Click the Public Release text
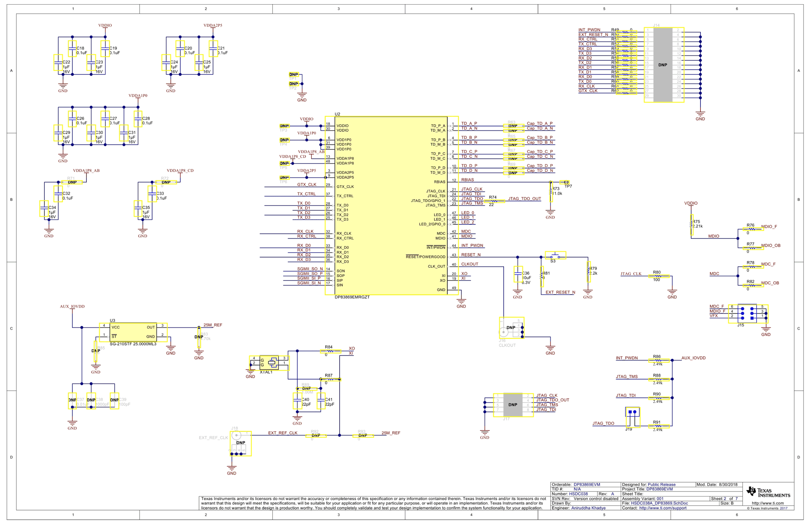Screen dimensions: 812x525 [x=661, y=484]
